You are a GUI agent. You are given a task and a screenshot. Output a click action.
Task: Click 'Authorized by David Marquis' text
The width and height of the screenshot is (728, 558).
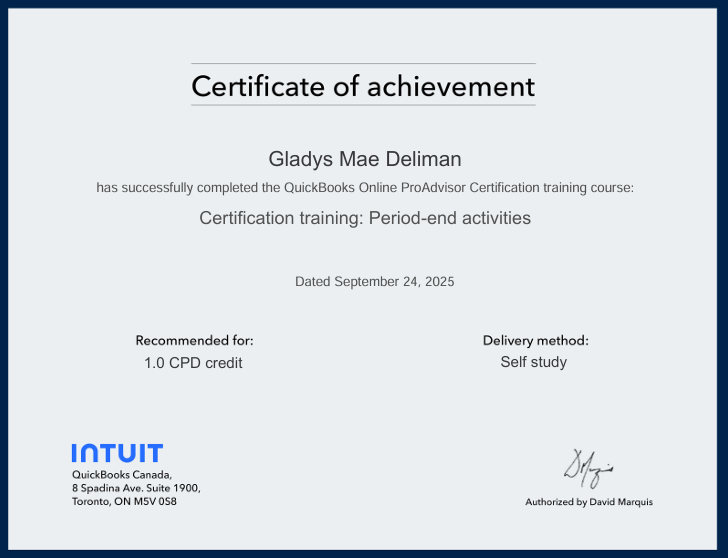(589, 502)
